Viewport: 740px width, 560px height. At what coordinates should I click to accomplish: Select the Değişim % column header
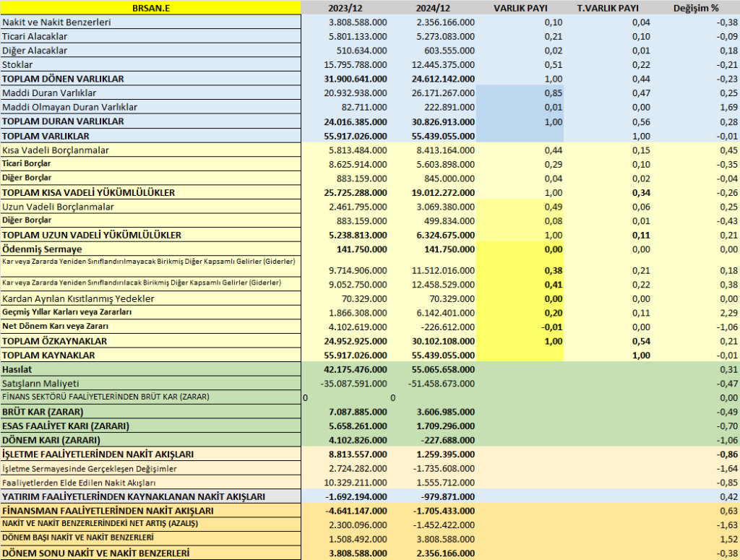696,8
